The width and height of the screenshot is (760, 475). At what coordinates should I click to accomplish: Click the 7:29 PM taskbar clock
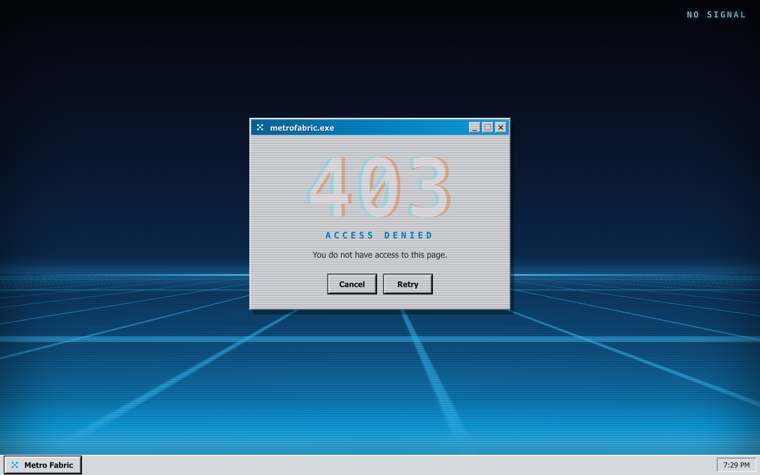click(736, 465)
